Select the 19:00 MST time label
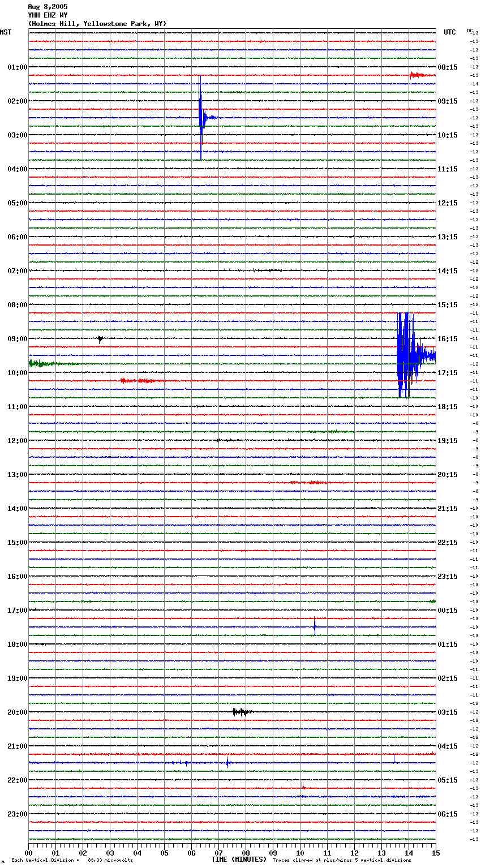The width and height of the screenshot is (481, 868). pos(18,678)
